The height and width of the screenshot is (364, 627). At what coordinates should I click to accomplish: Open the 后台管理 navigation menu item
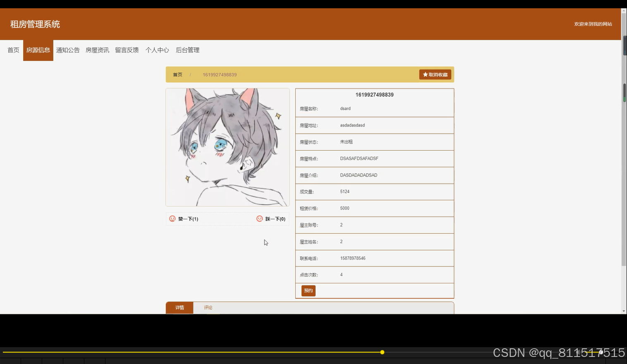(x=187, y=50)
